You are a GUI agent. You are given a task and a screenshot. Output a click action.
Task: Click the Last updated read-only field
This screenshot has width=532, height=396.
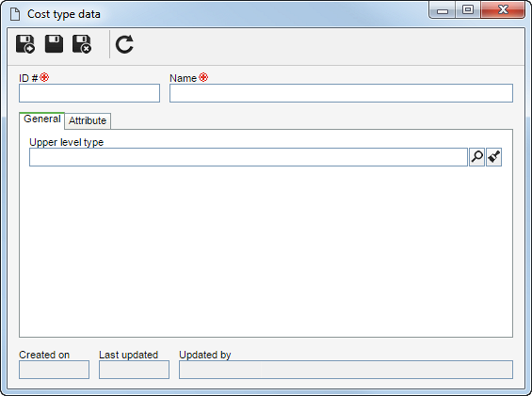click(x=134, y=370)
